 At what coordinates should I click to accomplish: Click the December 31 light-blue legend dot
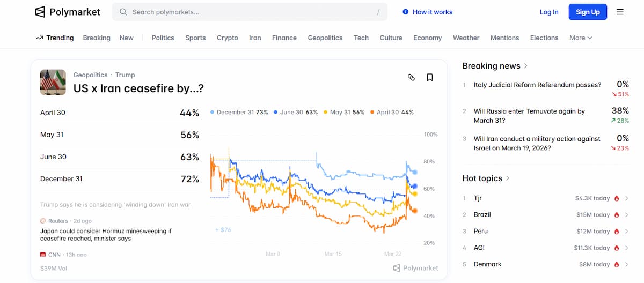coord(213,113)
